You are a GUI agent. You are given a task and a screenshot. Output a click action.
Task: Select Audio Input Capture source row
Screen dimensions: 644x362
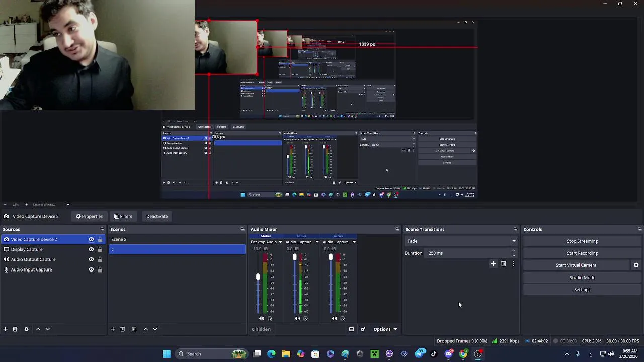(x=53, y=269)
